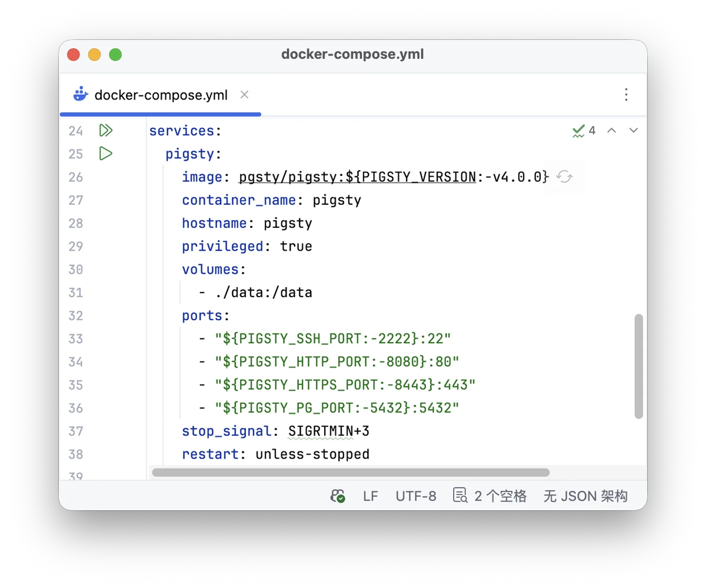The image size is (706, 588).
Task: Click the Docker whale icon on the tab
Action: (80, 94)
